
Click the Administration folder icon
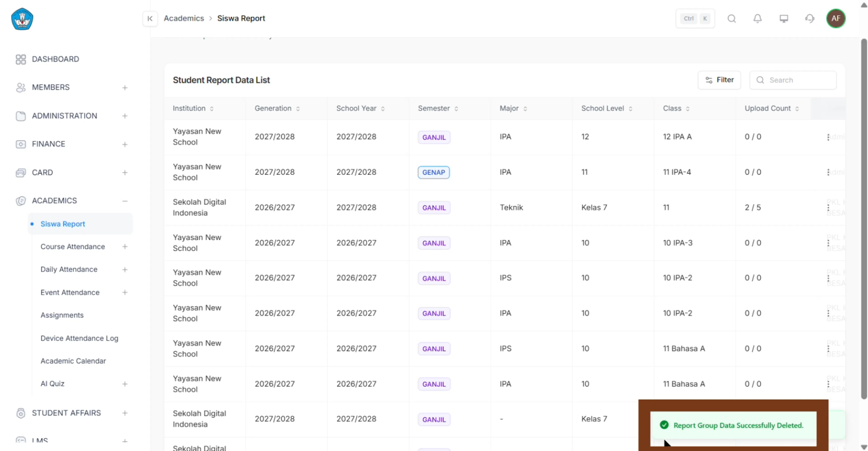pyautogui.click(x=21, y=116)
